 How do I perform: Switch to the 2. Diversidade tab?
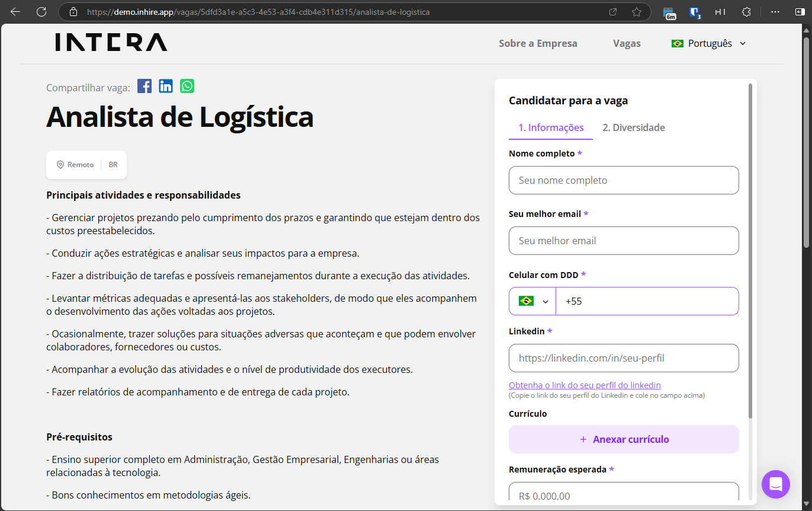pos(634,127)
